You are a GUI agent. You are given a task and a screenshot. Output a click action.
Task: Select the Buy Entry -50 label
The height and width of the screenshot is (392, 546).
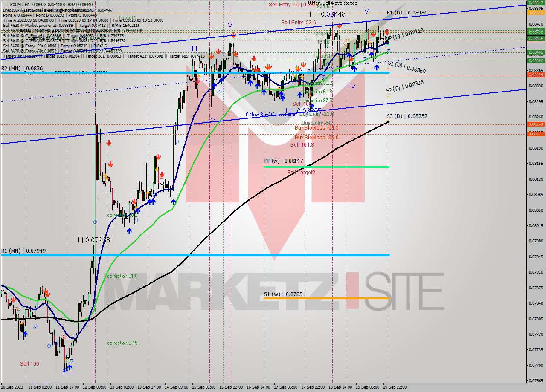[317, 123]
